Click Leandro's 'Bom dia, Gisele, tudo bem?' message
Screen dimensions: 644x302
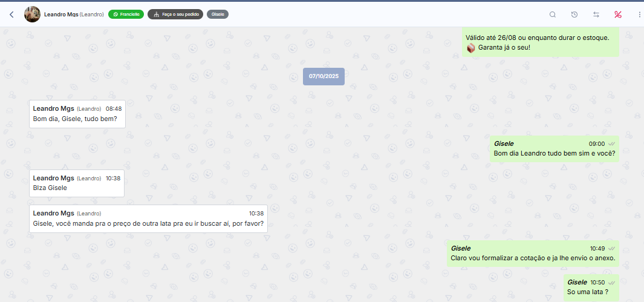point(77,119)
